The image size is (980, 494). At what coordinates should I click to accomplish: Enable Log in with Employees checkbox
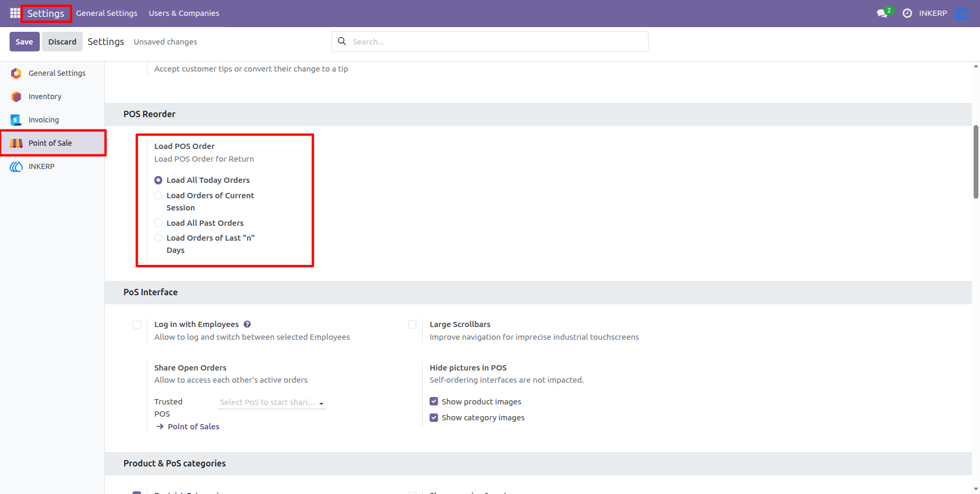click(x=137, y=324)
